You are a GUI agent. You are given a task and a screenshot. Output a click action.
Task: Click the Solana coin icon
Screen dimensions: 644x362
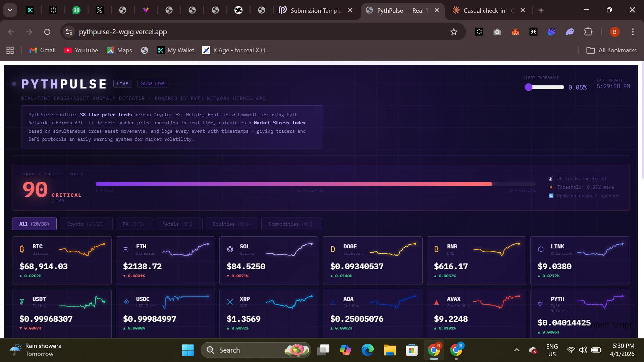tap(230, 249)
